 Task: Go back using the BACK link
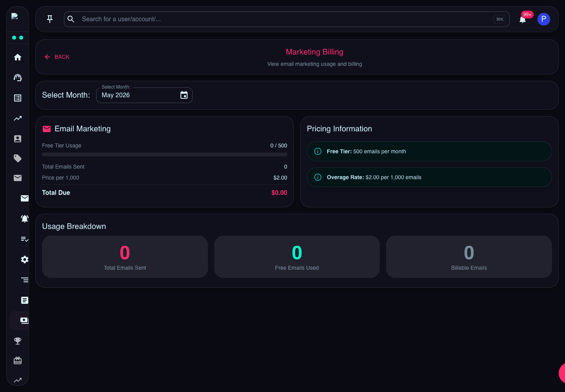(x=57, y=57)
